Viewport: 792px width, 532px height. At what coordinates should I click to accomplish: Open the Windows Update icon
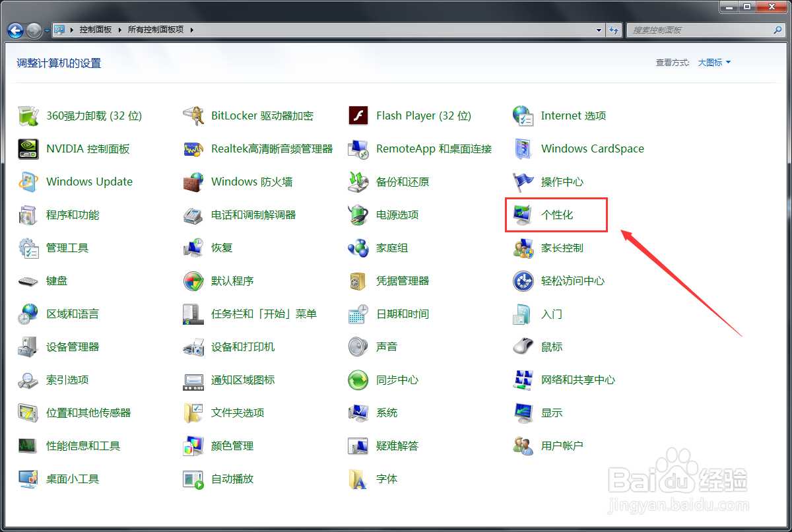tap(28, 182)
